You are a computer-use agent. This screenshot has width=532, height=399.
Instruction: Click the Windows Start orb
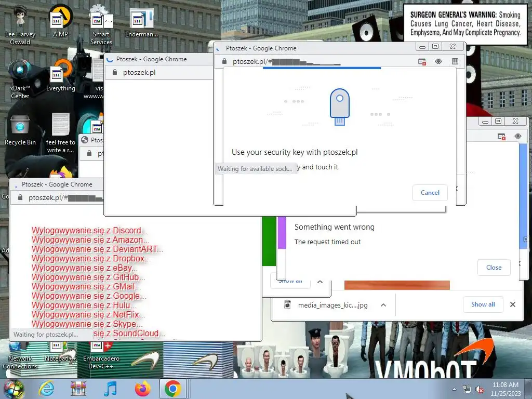point(14,389)
